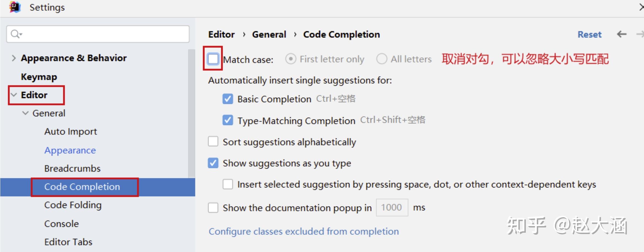This screenshot has width=644, height=252.
Task: Expand the Appearance & Behavior section
Action: click(14, 58)
